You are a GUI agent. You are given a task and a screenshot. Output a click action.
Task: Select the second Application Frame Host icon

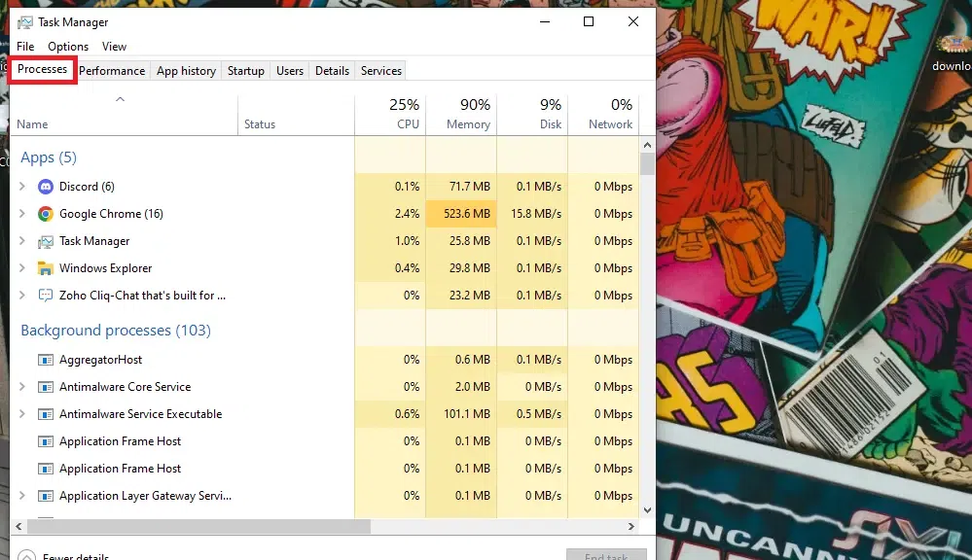[46, 469]
